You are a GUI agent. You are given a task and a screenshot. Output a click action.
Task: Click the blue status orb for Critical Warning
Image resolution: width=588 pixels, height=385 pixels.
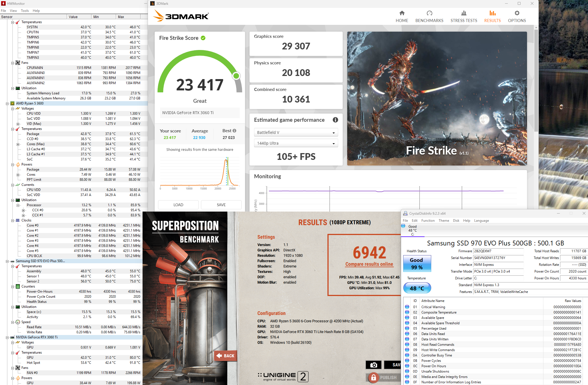pos(407,307)
